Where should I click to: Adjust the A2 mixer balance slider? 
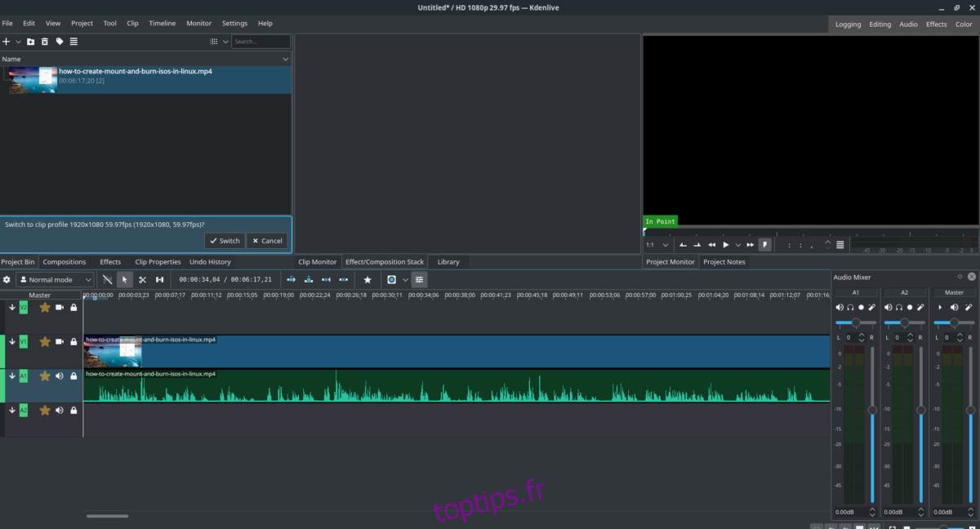(x=905, y=322)
